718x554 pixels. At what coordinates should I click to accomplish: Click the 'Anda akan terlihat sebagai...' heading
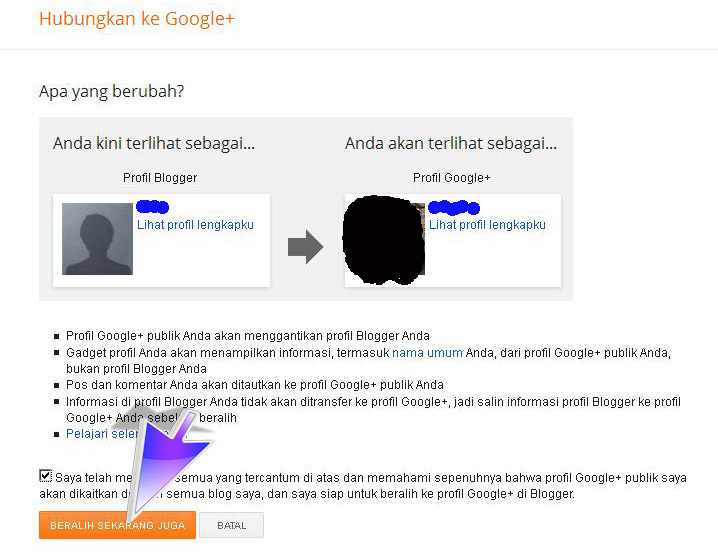[451, 143]
